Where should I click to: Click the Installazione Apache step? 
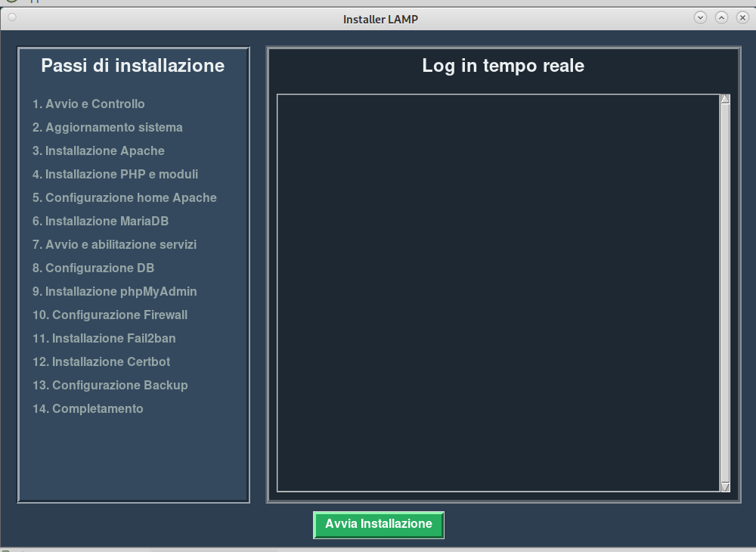(x=98, y=151)
